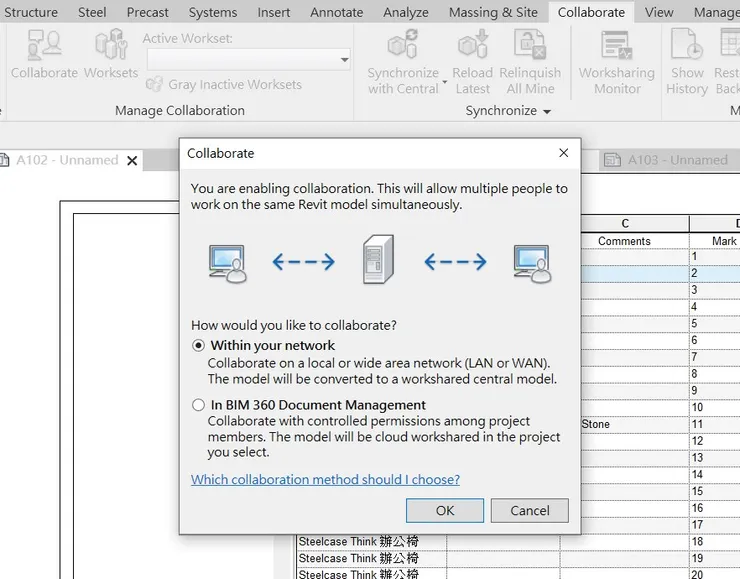740x579 pixels.
Task: Open the Structure ribbon tab
Action: tap(31, 12)
